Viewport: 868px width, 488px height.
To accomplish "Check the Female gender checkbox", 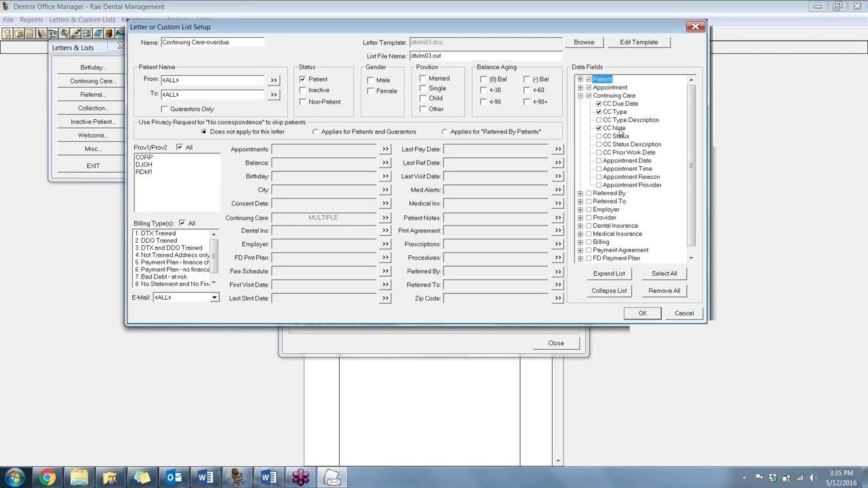I will click(x=370, y=91).
